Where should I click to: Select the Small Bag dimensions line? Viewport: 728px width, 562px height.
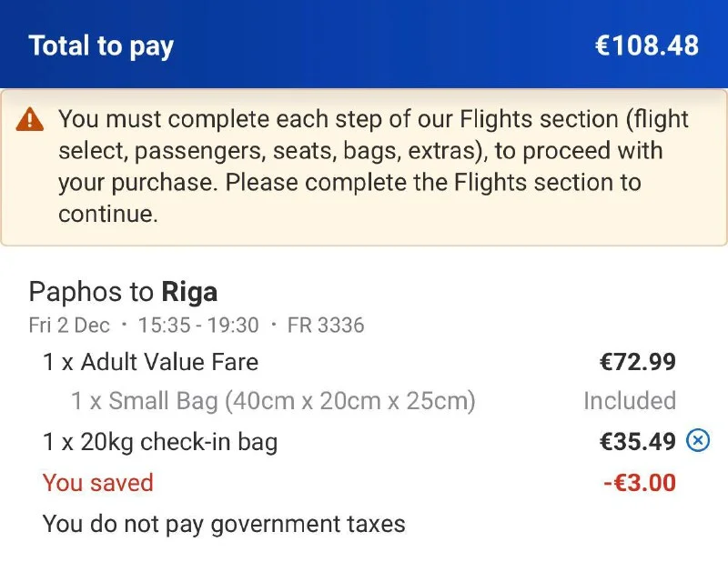click(x=273, y=401)
